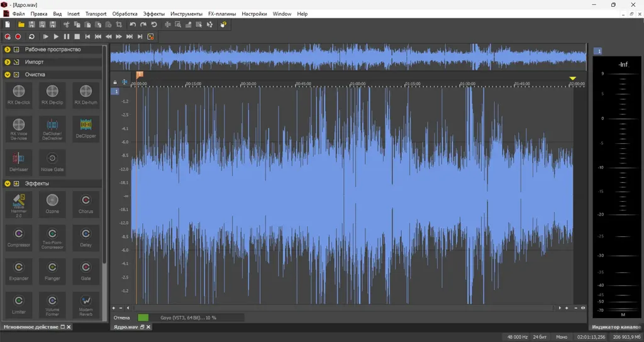Select the DeClipper restoration tool
This screenshot has width=644, height=342.
coord(86,128)
